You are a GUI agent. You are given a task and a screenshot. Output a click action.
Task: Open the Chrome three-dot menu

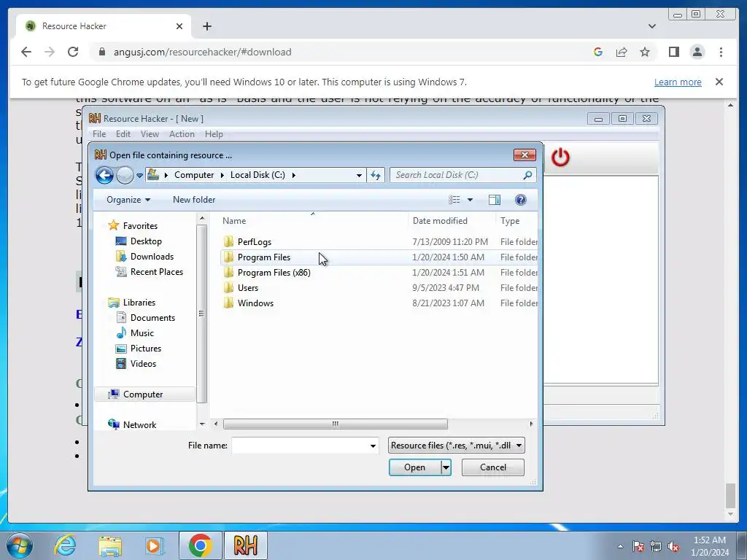(x=721, y=52)
